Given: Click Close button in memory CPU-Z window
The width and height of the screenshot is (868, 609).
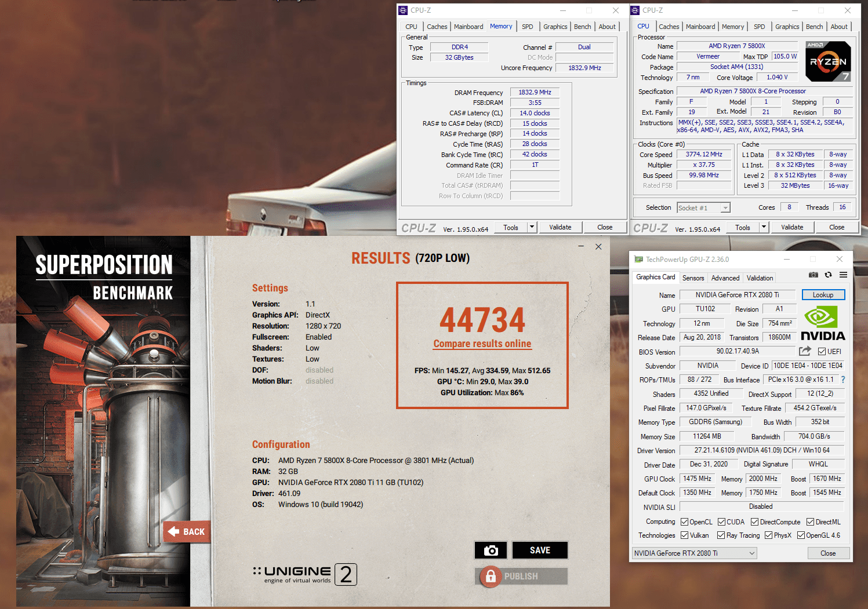Looking at the screenshot, I should tap(605, 227).
